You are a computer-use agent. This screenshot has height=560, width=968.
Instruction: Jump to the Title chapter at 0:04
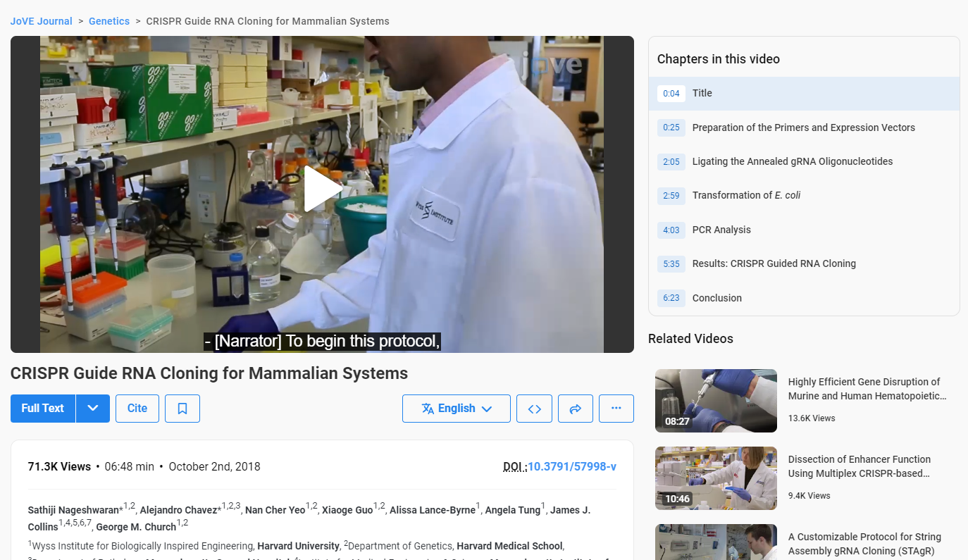[x=702, y=94]
